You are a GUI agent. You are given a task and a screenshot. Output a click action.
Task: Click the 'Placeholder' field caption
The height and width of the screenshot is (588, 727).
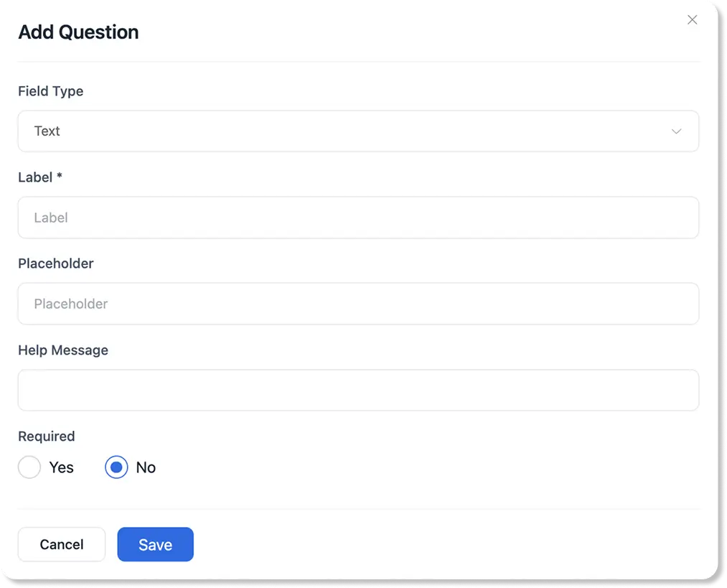tap(56, 263)
